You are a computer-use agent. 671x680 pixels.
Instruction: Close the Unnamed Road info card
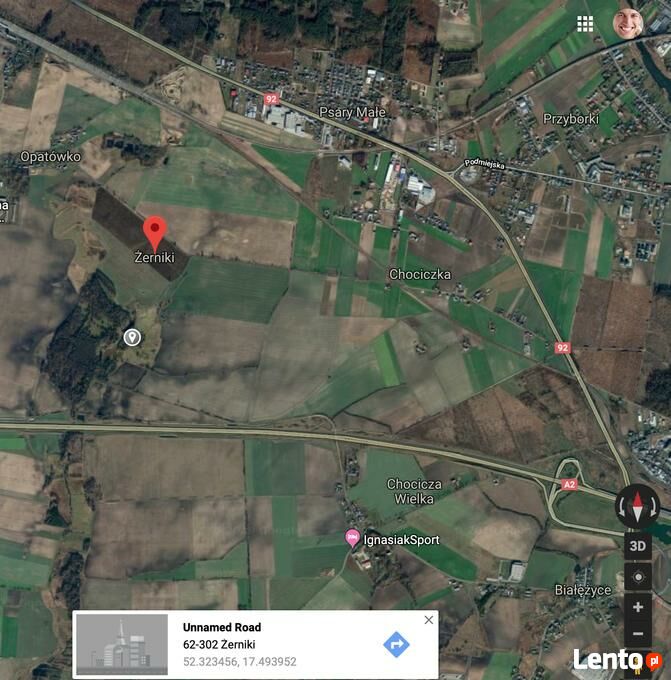429,620
